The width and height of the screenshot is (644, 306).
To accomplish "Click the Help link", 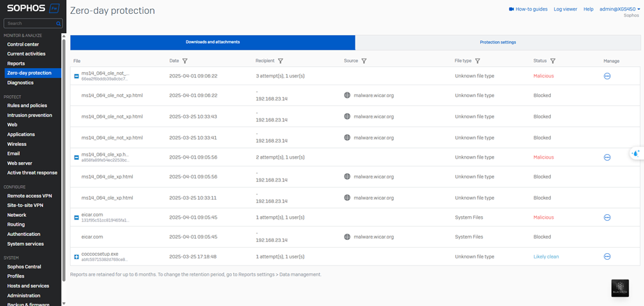I will pyautogui.click(x=588, y=9).
